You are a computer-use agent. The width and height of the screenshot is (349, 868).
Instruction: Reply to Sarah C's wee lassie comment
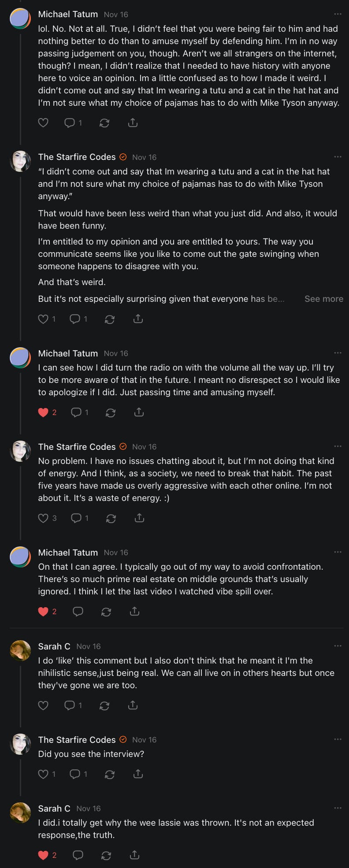pos(78,855)
